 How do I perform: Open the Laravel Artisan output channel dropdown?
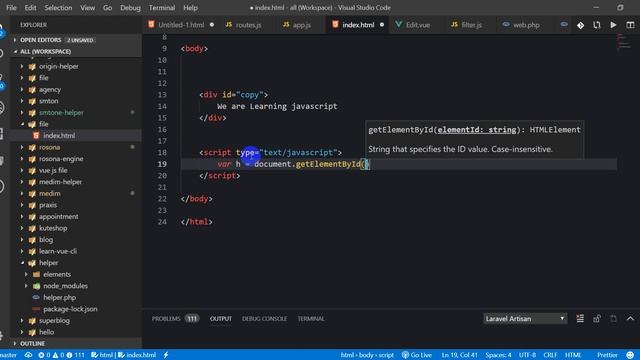click(525, 318)
